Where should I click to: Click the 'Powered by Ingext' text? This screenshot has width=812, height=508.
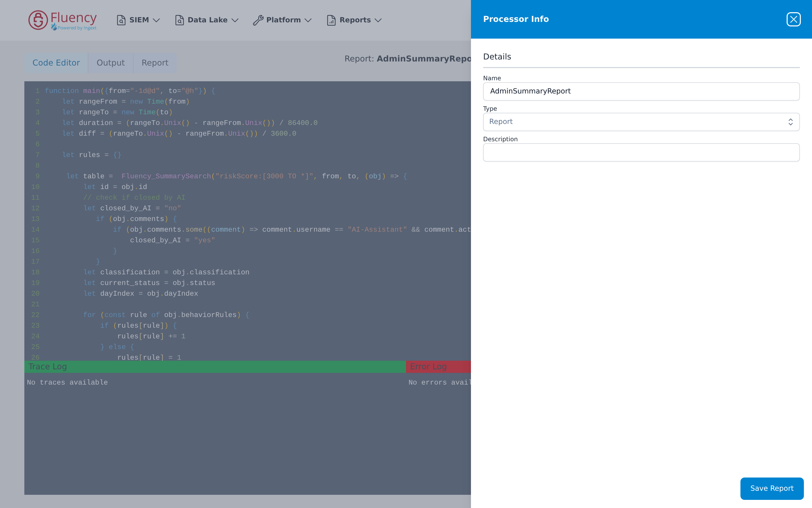click(77, 28)
